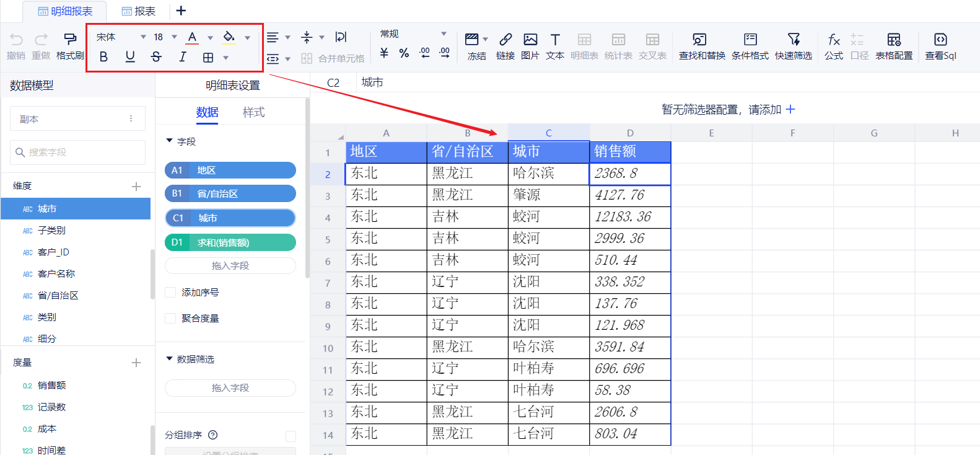Screen dimensions: 980x455
Task: Open the font size dropdown showing 18
Action: pyautogui.click(x=165, y=37)
